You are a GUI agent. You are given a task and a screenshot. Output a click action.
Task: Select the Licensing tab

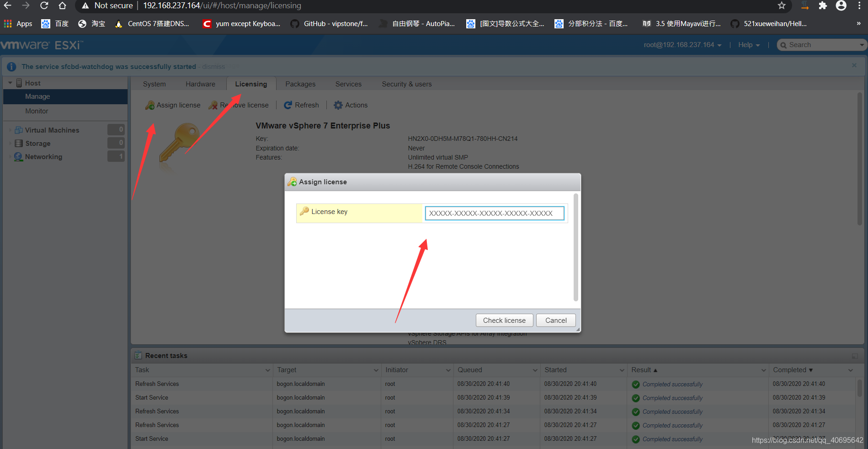click(251, 84)
